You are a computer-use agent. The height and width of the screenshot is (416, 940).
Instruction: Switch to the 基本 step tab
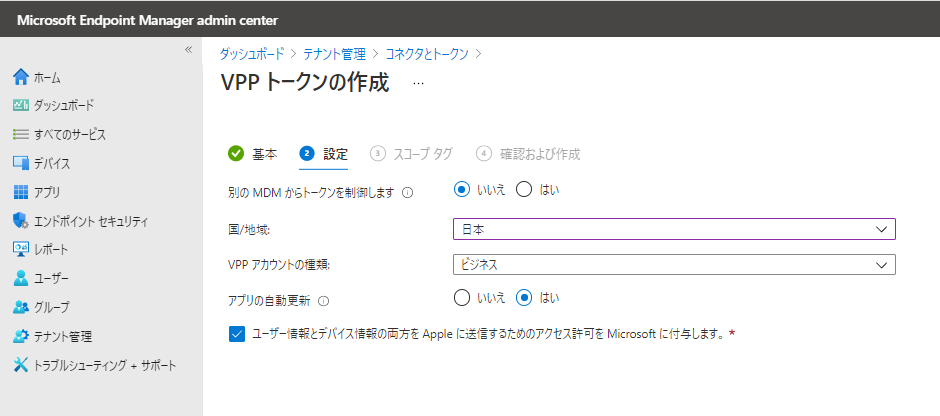pos(252,154)
